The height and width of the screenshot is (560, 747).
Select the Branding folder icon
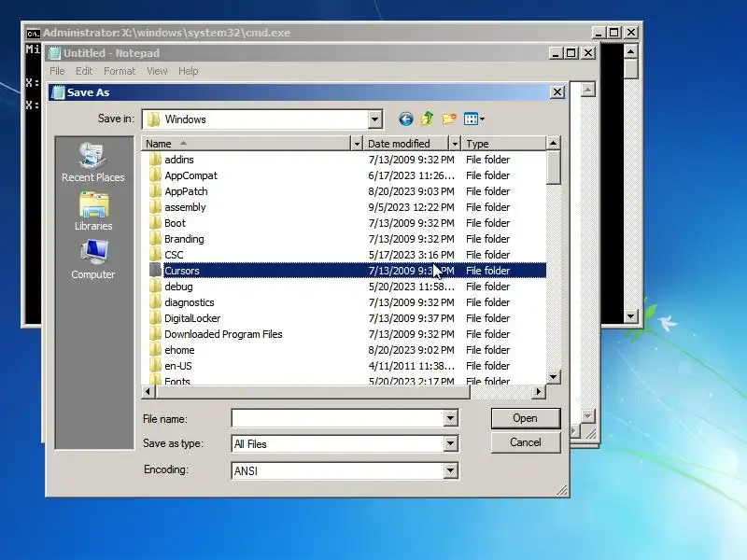point(155,239)
